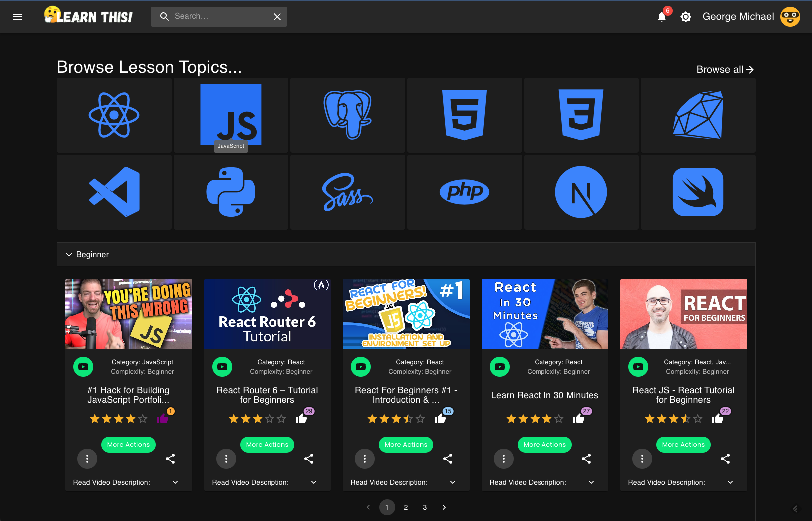Toggle like on Learn React In 30 Minutes
Image resolution: width=812 pixels, height=521 pixels.
pyautogui.click(x=578, y=419)
